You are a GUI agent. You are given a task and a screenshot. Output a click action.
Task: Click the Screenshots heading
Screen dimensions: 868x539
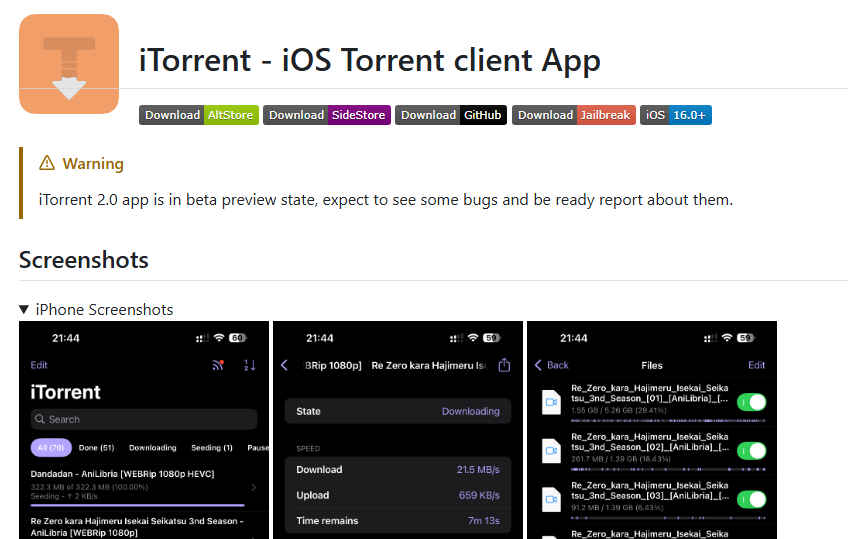pos(84,260)
